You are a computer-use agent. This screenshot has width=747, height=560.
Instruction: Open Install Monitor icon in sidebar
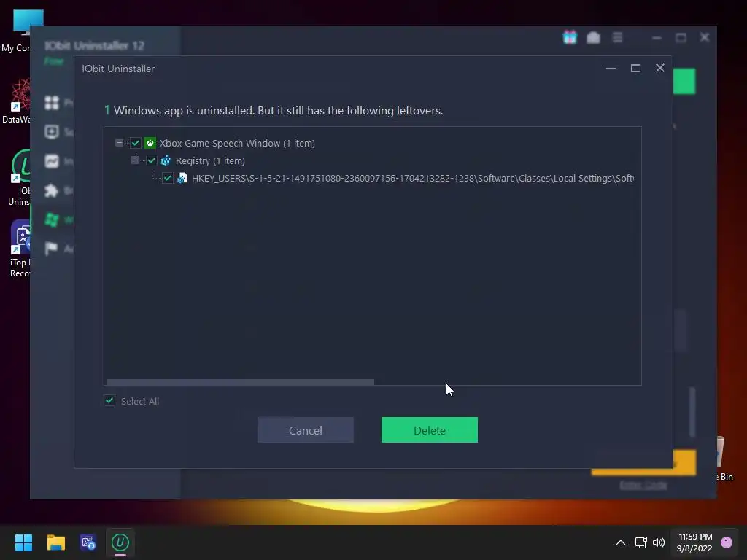pos(52,161)
